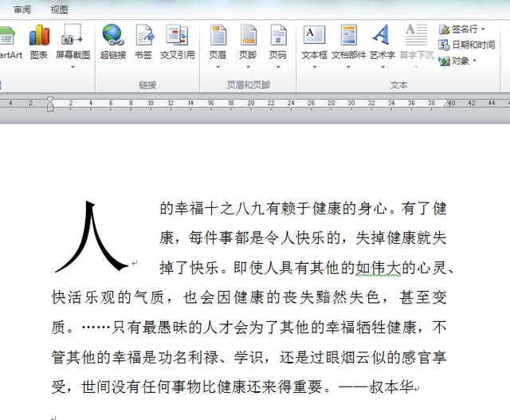The height and width of the screenshot is (420, 510).
Task: Click the text 快活乐观的气质 in the paragraph
Action: 108,298
